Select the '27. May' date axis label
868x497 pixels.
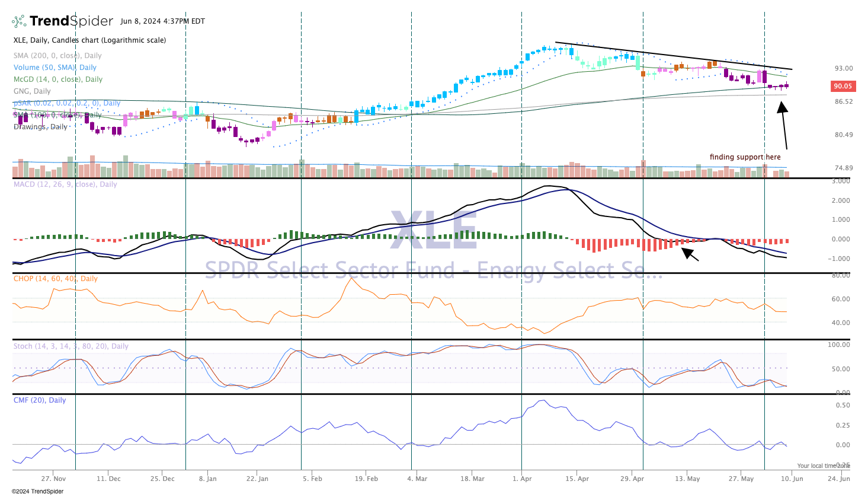pos(741,479)
